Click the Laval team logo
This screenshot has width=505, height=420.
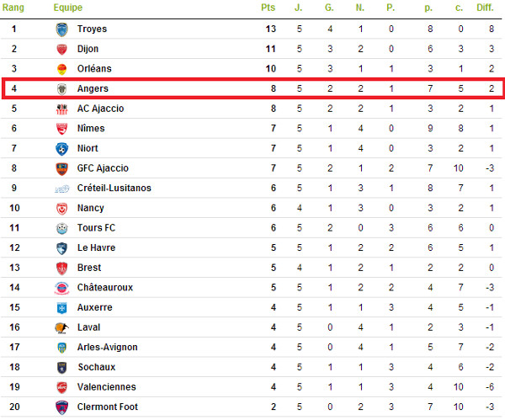click(61, 327)
